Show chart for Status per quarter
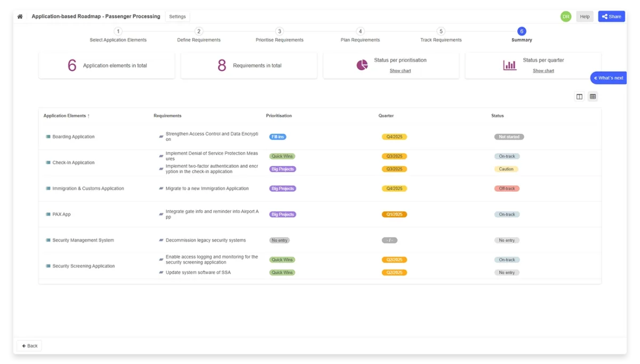Screen dimensions: 640x364 pos(543,70)
